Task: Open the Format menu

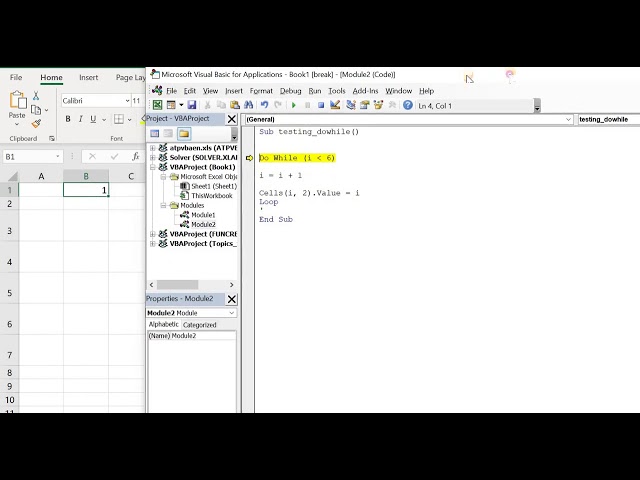Action: (x=261, y=91)
